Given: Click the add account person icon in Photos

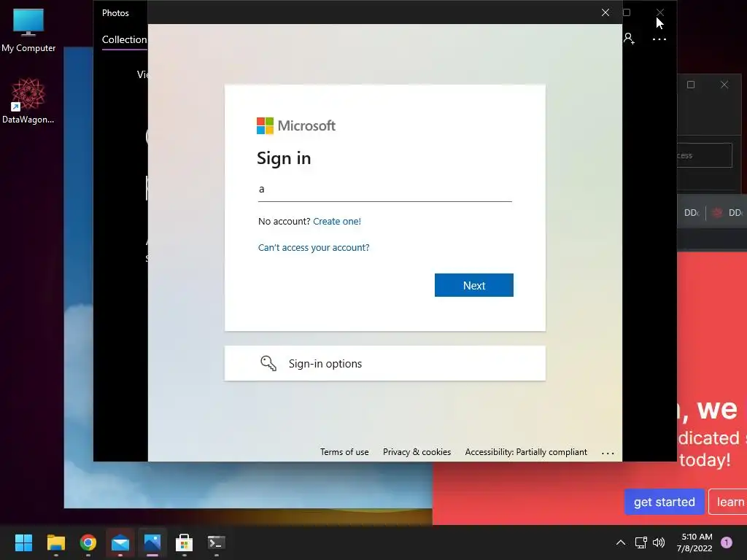Looking at the screenshot, I should (x=630, y=39).
